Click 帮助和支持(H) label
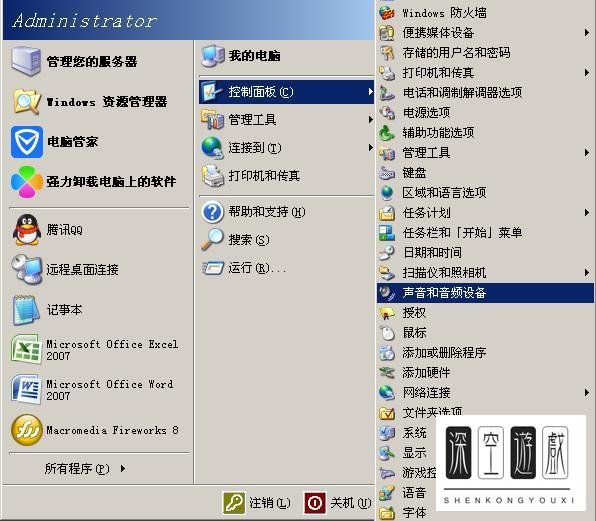Image resolution: width=596 pixels, height=521 pixels. pos(267,212)
